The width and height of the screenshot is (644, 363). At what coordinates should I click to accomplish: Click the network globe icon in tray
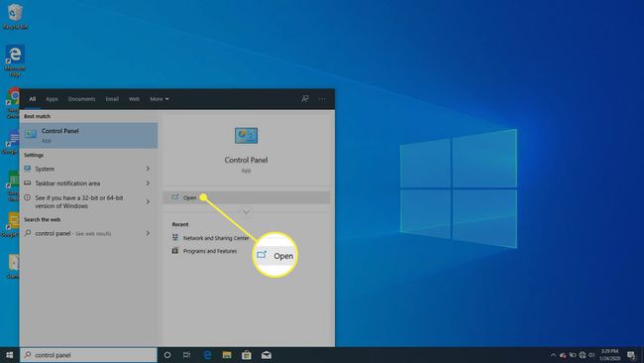(582, 355)
